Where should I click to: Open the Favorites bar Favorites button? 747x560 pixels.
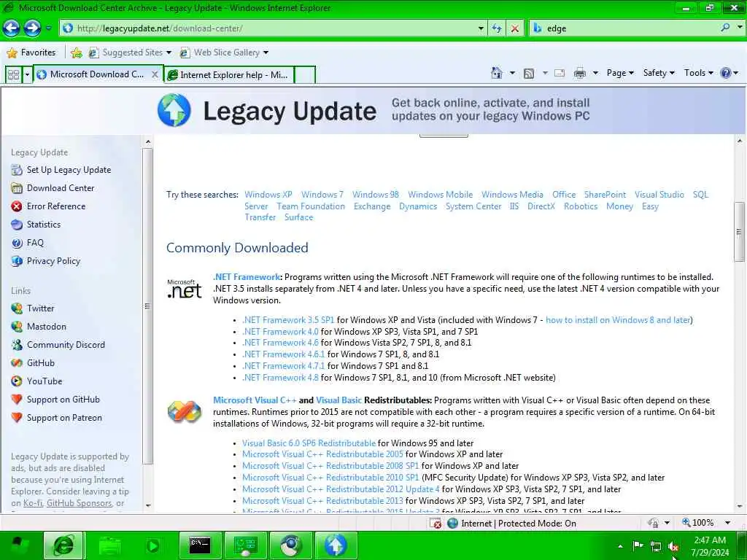coord(32,52)
